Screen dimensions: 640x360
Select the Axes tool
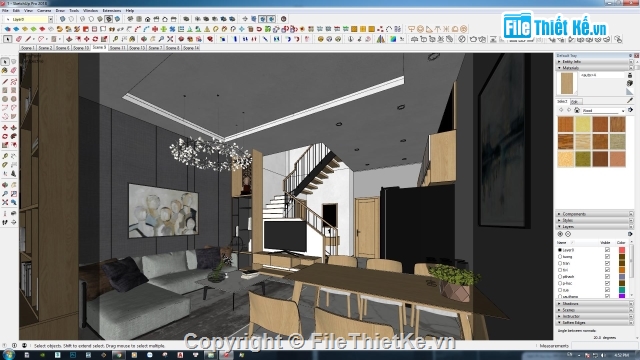(5, 174)
